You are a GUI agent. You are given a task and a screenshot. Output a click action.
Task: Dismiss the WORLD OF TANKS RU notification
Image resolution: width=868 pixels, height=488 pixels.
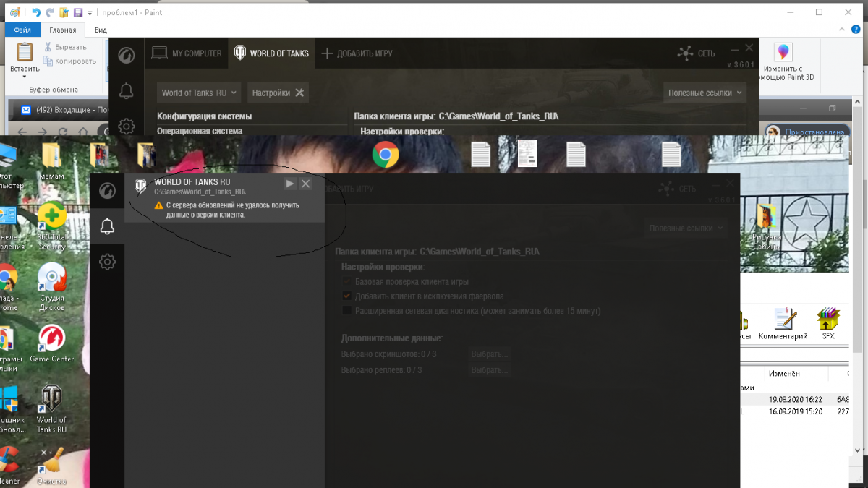click(x=305, y=184)
